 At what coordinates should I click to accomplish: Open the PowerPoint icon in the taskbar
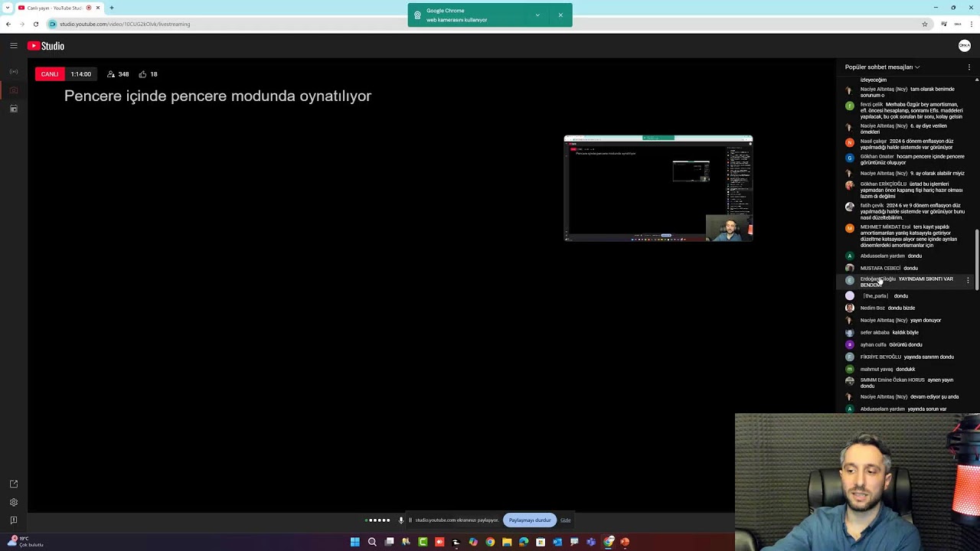pos(625,542)
